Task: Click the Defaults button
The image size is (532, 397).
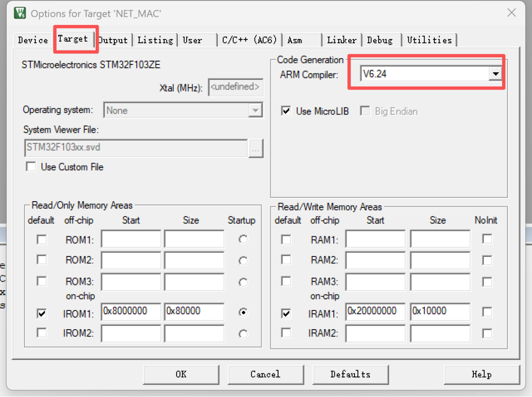Action: [x=351, y=374]
